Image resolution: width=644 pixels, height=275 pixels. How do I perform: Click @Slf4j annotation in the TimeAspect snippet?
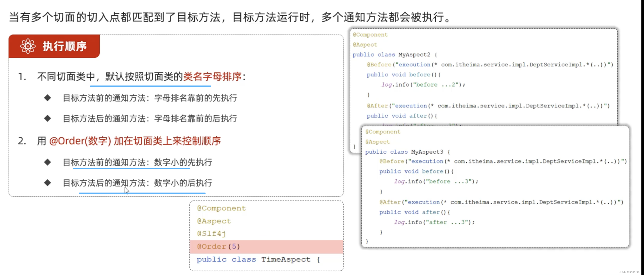point(212,233)
